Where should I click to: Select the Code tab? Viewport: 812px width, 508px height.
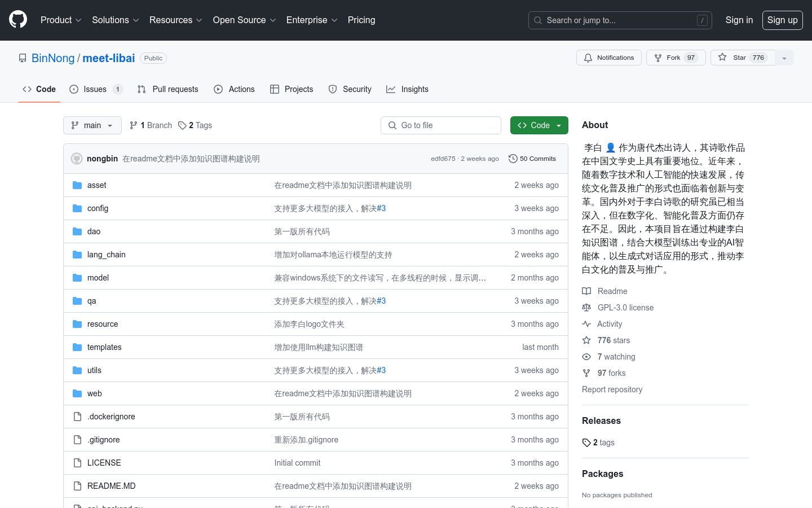[39, 89]
